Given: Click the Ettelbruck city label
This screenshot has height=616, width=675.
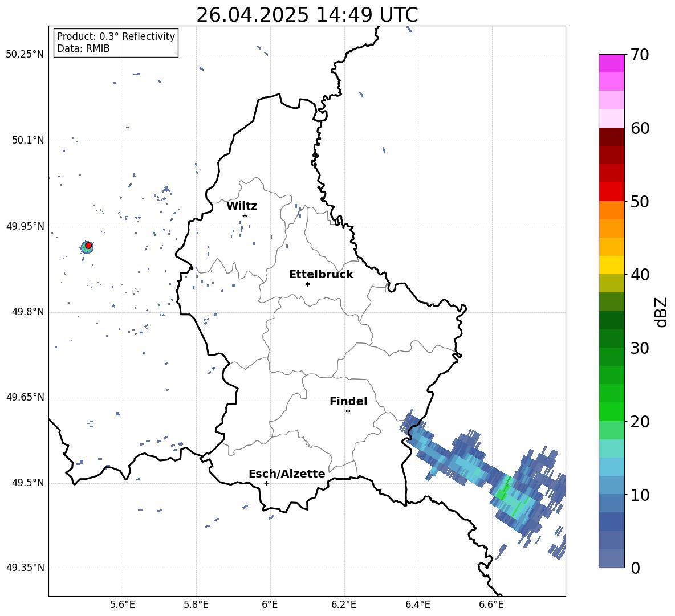Looking at the screenshot, I should click(321, 275).
